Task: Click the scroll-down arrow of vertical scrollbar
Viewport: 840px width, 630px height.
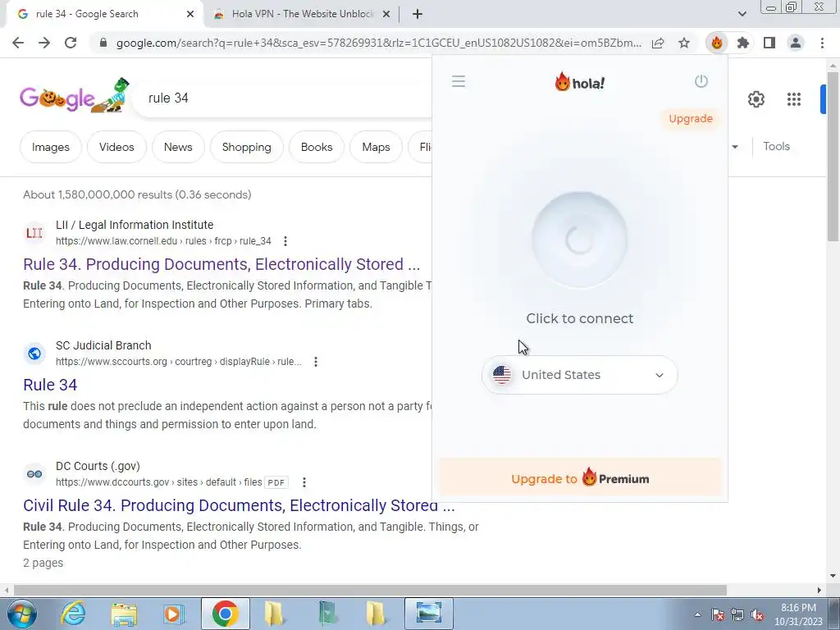Action: click(x=833, y=576)
